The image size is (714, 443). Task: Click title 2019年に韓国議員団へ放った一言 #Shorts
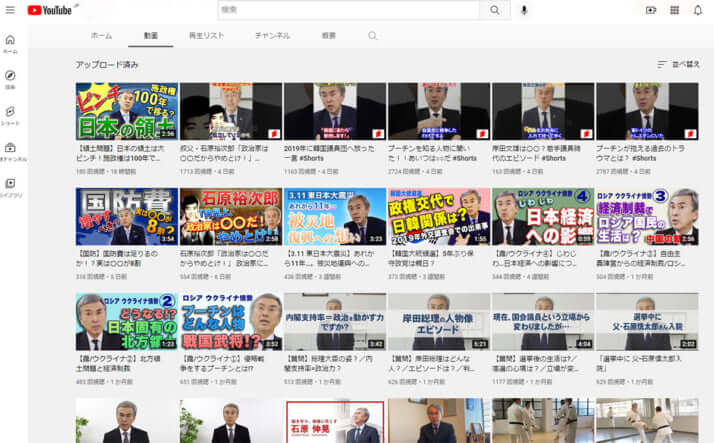point(329,153)
